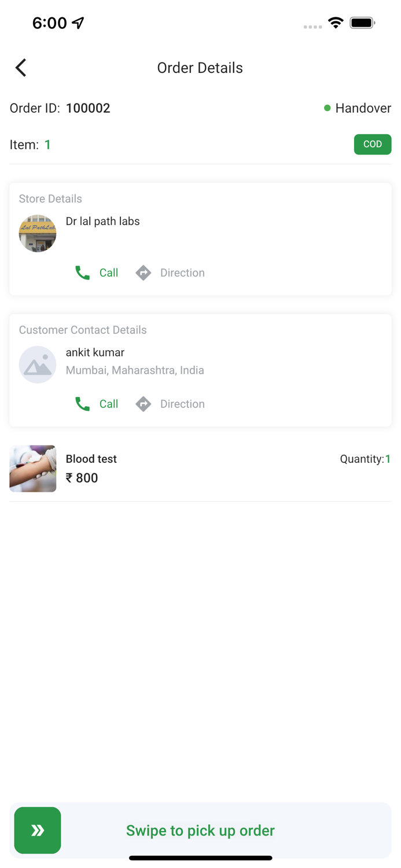Tap the back arrow on Order Details
401x868 pixels.
click(21, 68)
